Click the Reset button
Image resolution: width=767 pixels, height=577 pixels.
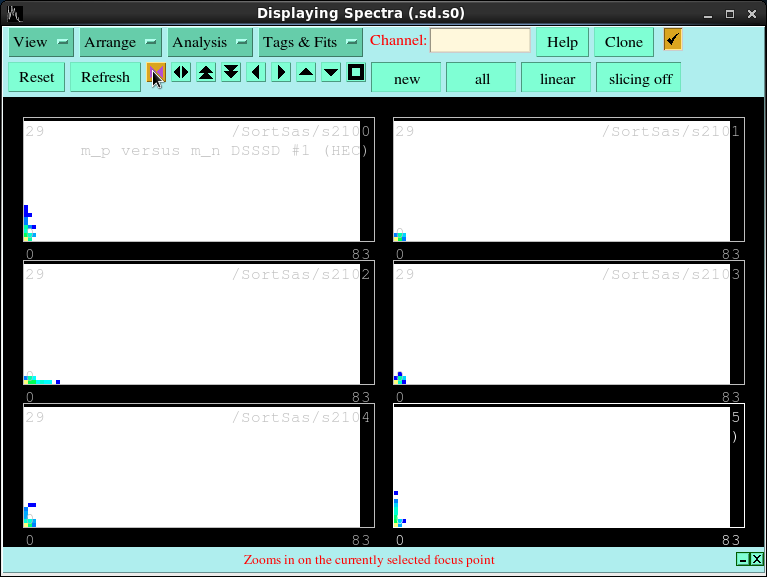coord(37,77)
